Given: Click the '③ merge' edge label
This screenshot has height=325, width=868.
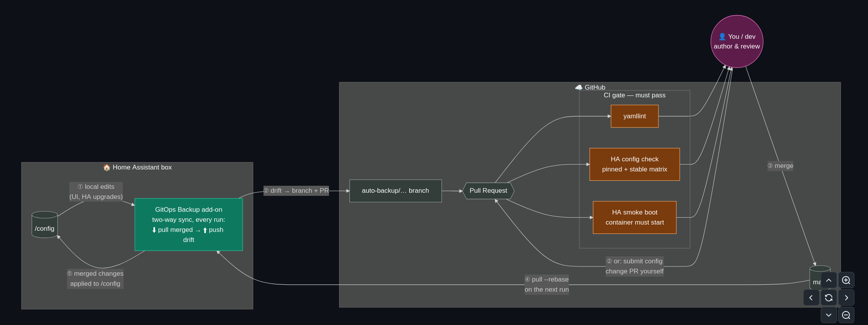Looking at the screenshot, I should [780, 166].
